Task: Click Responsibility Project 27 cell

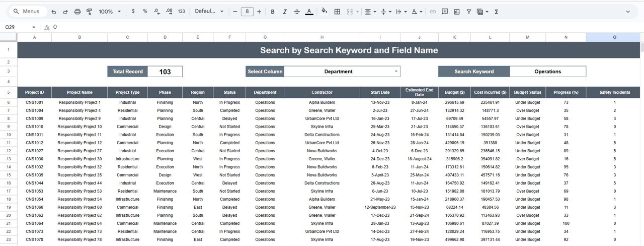Action: click(x=79, y=151)
